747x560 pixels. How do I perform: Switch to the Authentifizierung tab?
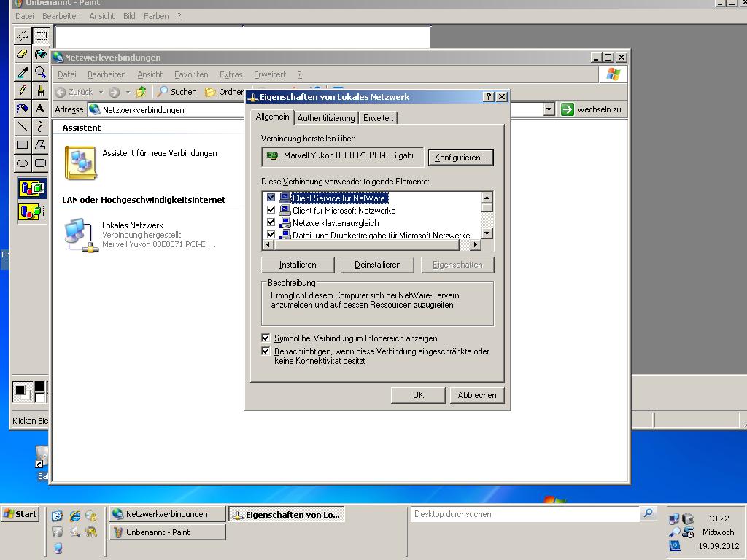click(326, 117)
